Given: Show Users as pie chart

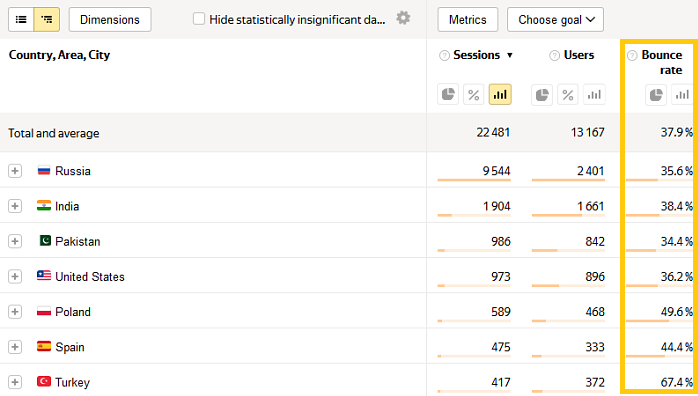Looking at the screenshot, I should click(542, 95).
